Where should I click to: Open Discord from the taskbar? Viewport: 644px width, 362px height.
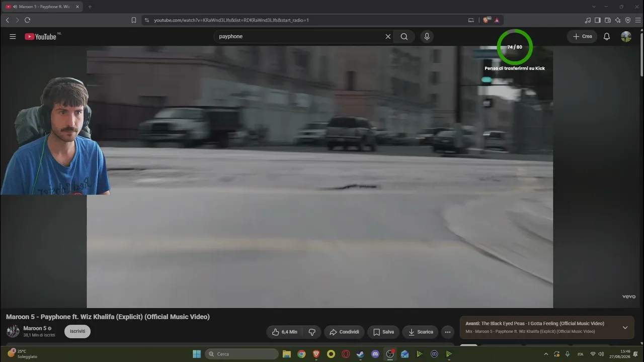pos(375,354)
